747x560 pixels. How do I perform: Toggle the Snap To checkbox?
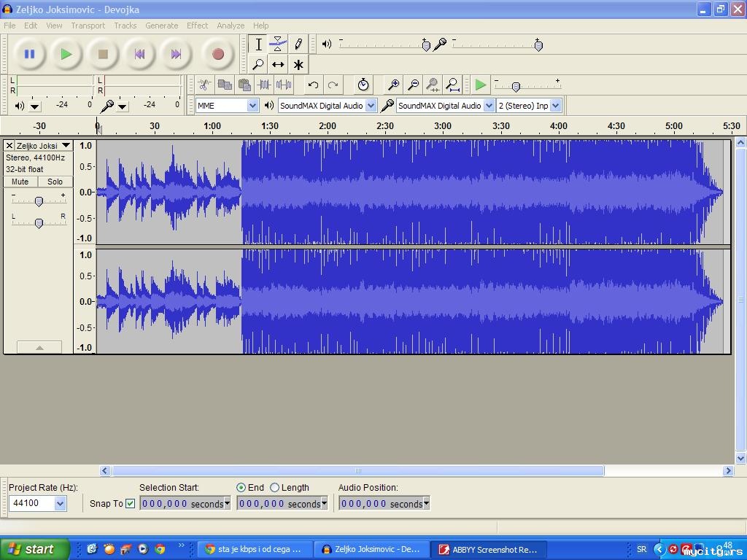(x=131, y=503)
